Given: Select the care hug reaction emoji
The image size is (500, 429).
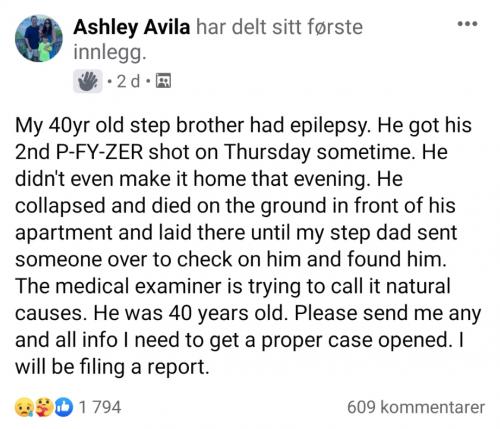Looking at the screenshot, I should pos(44,407).
